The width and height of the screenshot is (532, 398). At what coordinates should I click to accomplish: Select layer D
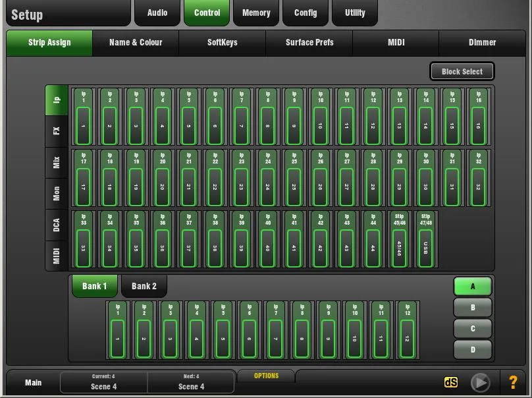(x=473, y=349)
